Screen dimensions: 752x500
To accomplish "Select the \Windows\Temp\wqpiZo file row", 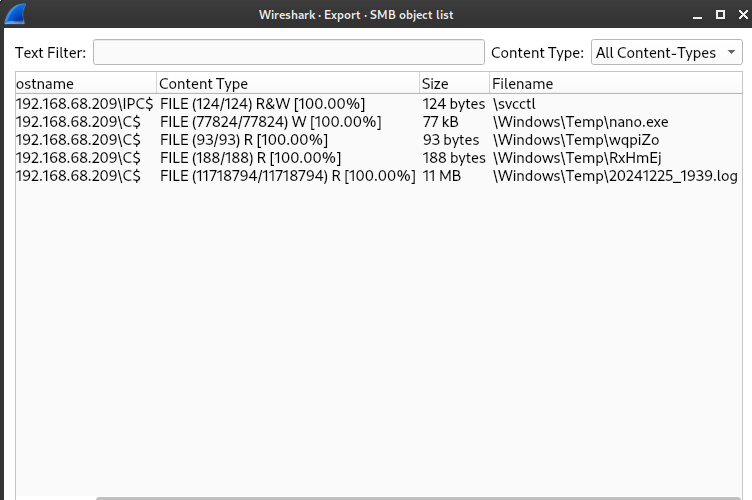I will [575, 140].
